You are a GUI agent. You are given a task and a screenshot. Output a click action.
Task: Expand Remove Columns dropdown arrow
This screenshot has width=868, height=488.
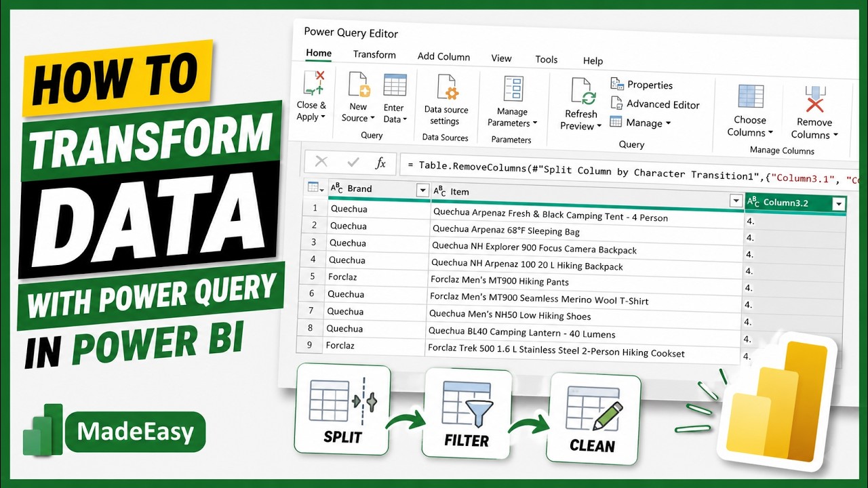pos(835,135)
